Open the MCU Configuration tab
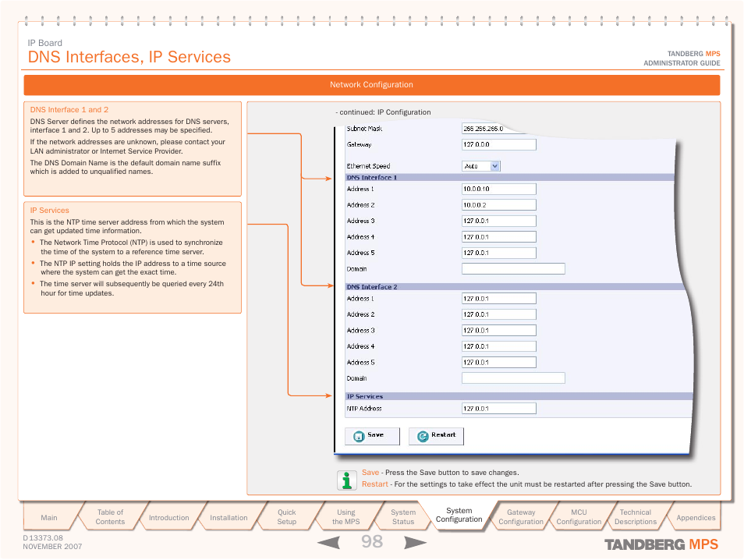 click(x=579, y=517)
